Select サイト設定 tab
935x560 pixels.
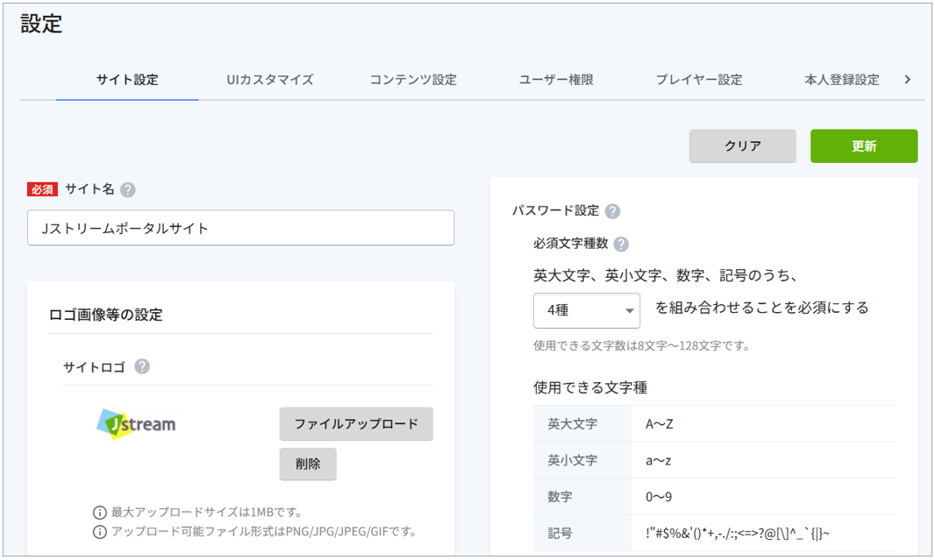pos(127,80)
